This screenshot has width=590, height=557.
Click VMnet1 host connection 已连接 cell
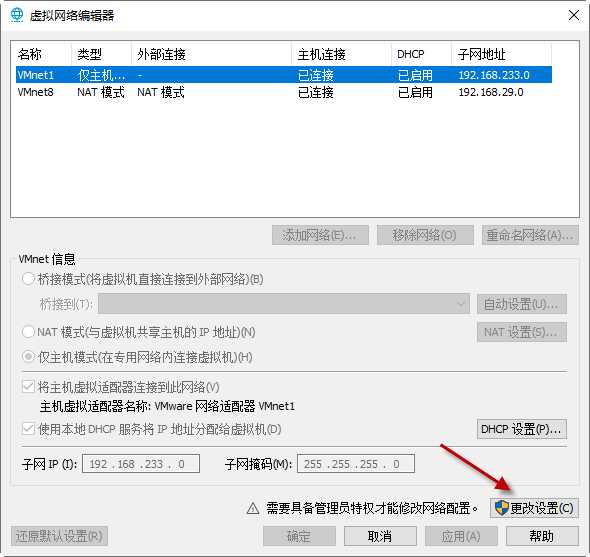(316, 75)
